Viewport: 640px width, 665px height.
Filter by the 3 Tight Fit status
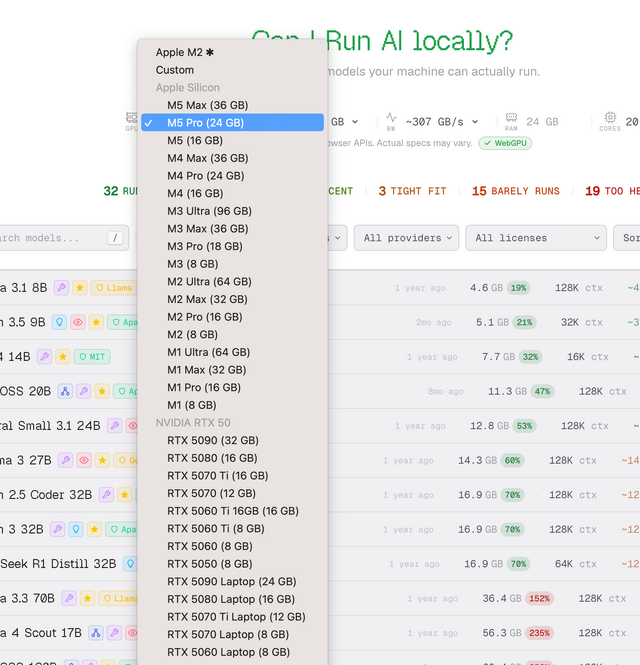[x=412, y=191]
